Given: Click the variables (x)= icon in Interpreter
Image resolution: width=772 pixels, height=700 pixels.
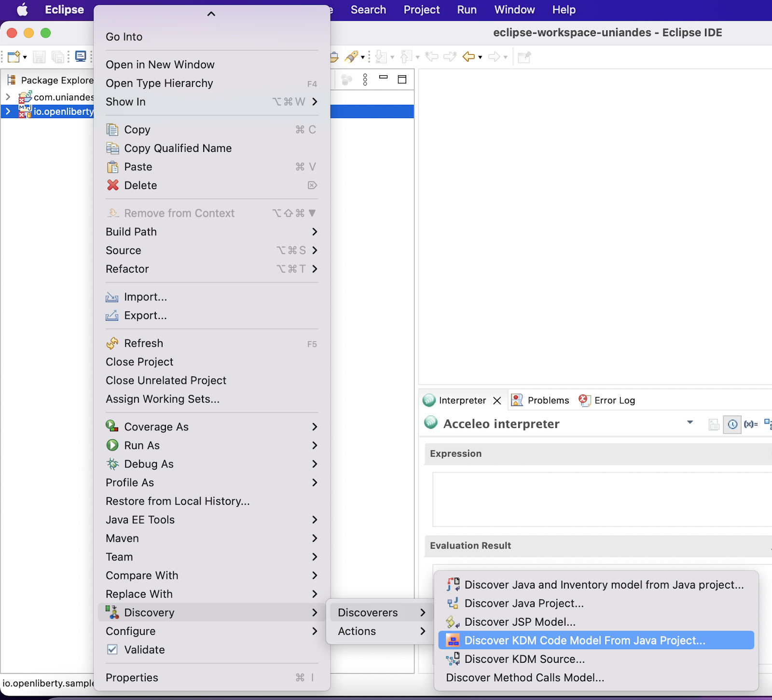Looking at the screenshot, I should [751, 424].
